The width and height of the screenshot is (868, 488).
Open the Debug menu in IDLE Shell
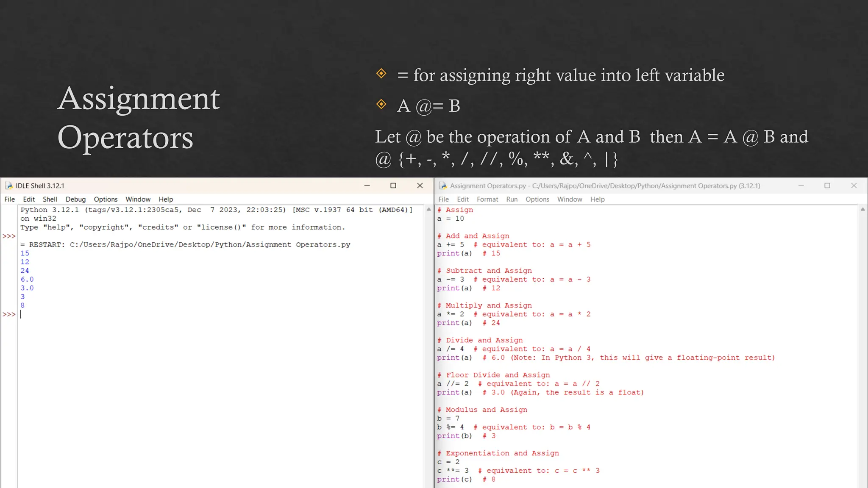point(75,199)
